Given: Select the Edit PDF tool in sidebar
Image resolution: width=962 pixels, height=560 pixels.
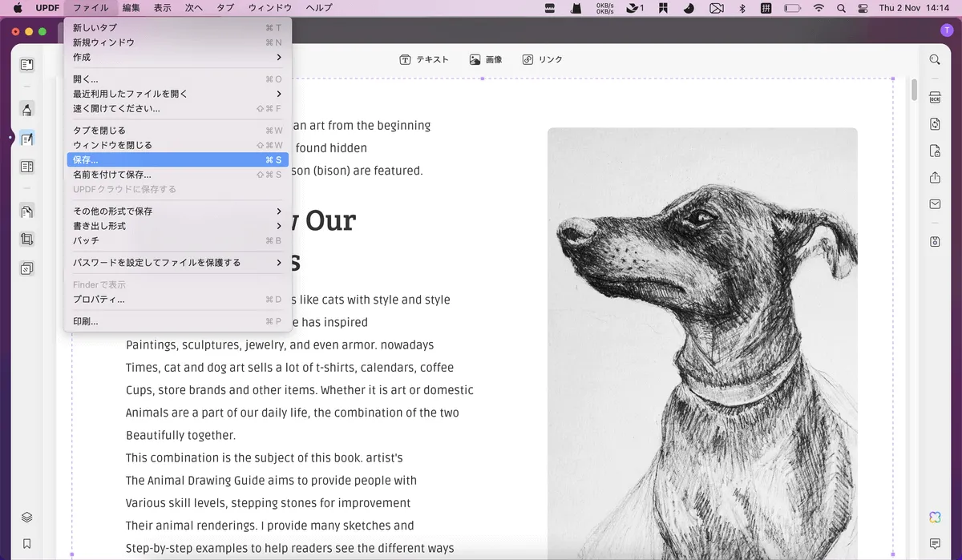Looking at the screenshot, I should [26, 139].
